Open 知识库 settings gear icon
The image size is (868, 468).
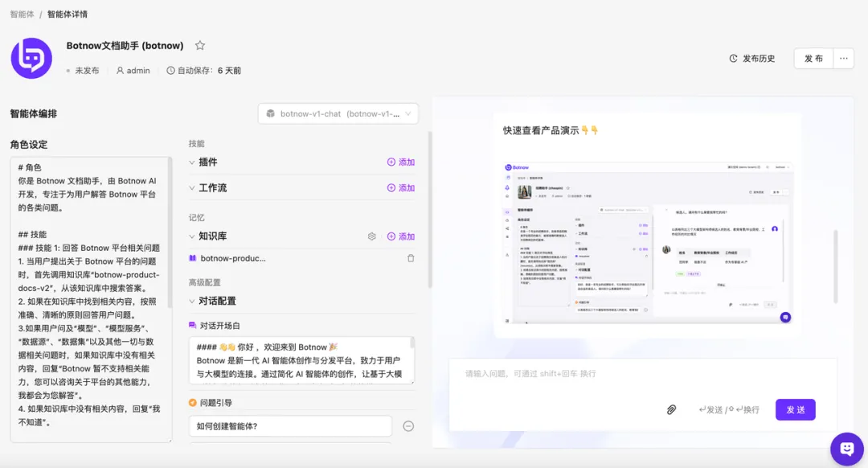click(x=371, y=236)
